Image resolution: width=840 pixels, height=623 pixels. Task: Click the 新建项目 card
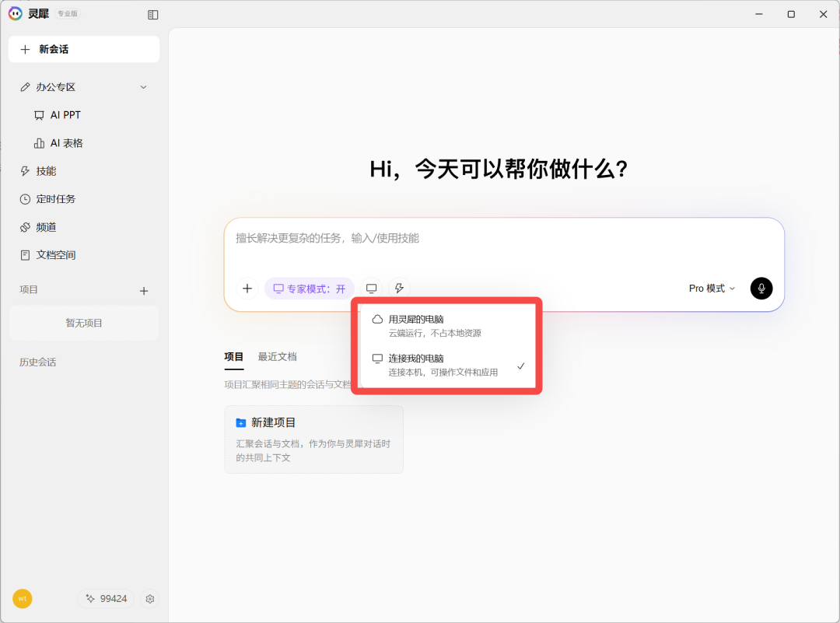pos(313,439)
